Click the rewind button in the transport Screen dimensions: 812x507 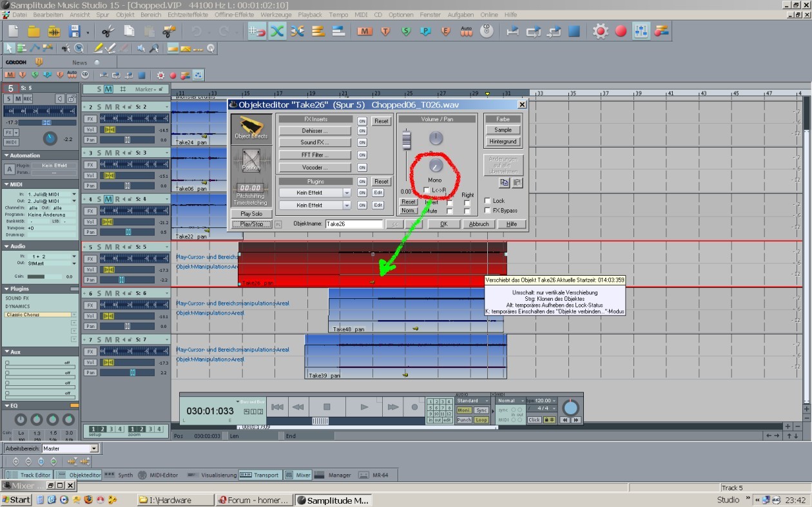[x=298, y=407]
